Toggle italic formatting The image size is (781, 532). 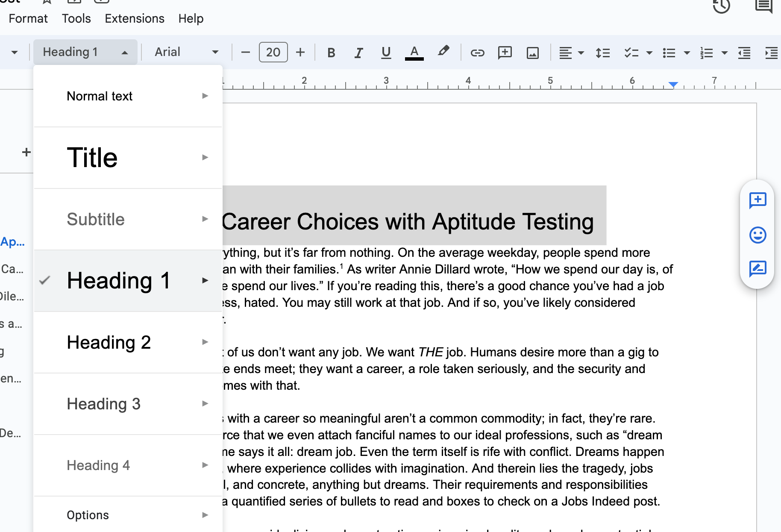(358, 53)
